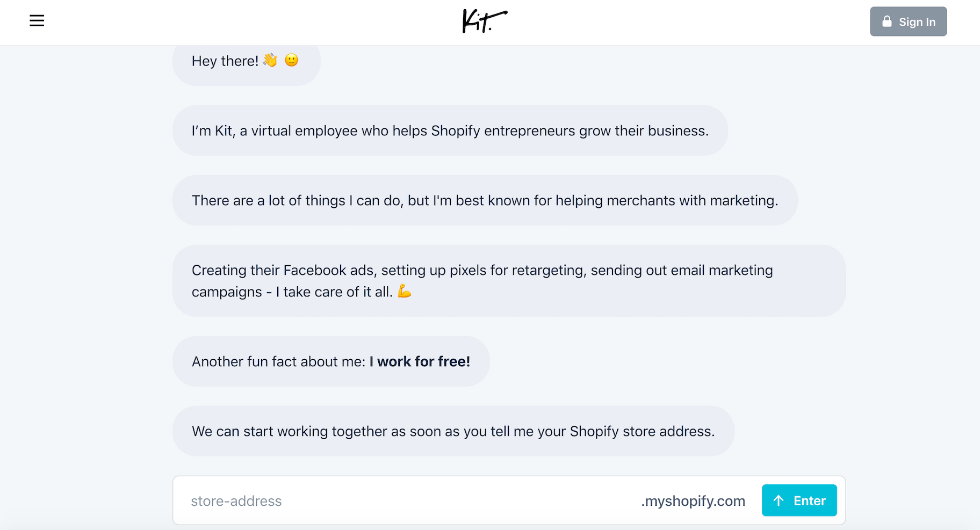Click the flexed bicep emoji
The image size is (980, 530).
click(404, 292)
